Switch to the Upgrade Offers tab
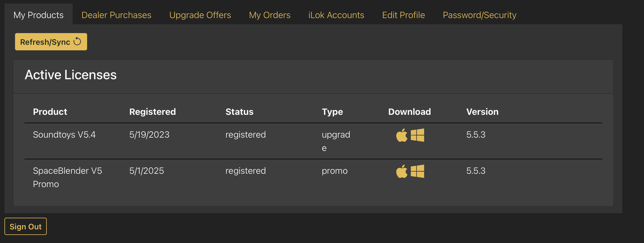Screen dimensions: 644x243 pos(200,15)
